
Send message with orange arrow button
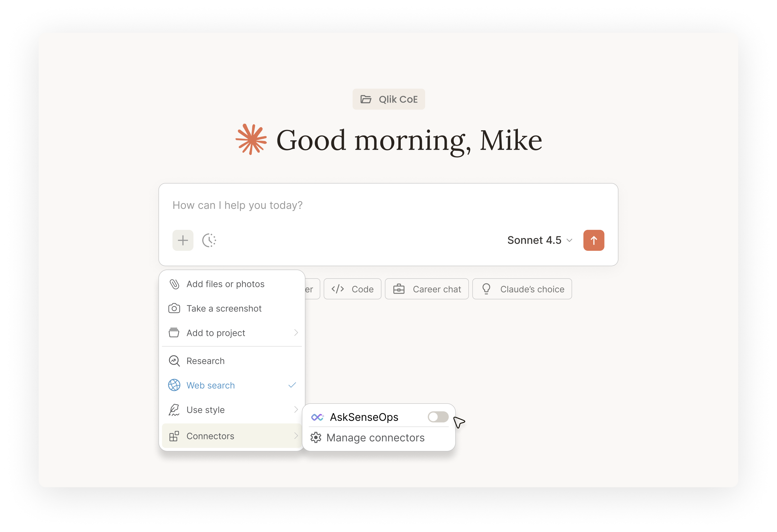(x=593, y=240)
